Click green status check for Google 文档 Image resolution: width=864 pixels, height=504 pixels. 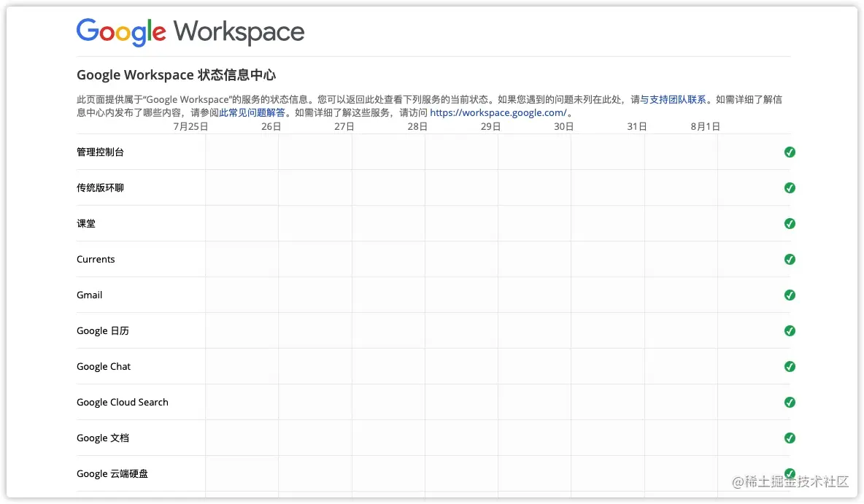790,438
